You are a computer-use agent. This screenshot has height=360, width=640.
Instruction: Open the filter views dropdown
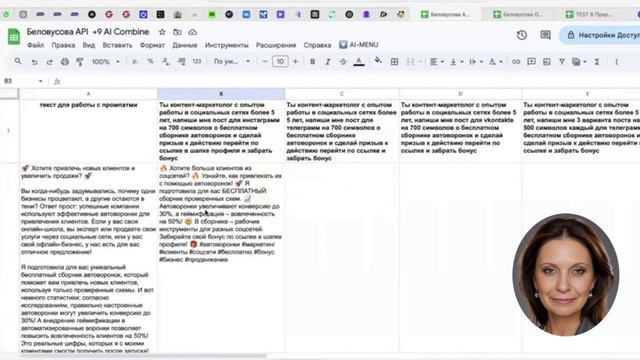tap(579, 62)
